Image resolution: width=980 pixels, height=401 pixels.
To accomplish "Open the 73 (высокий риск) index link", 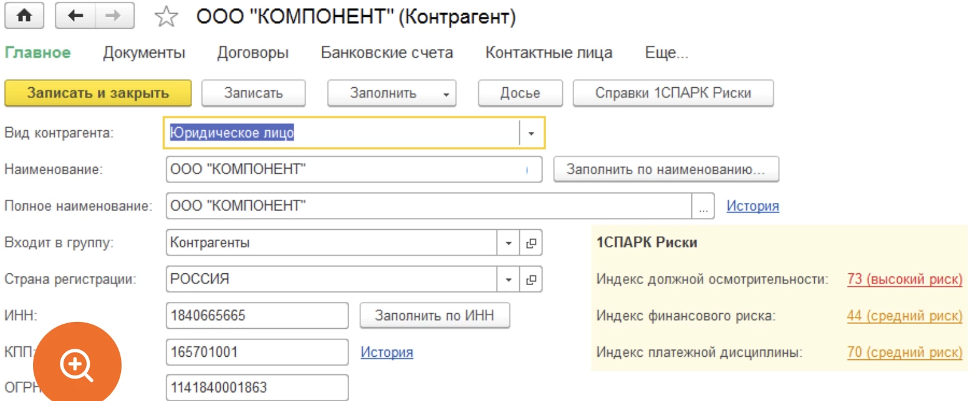I will pyautogui.click(x=904, y=280).
